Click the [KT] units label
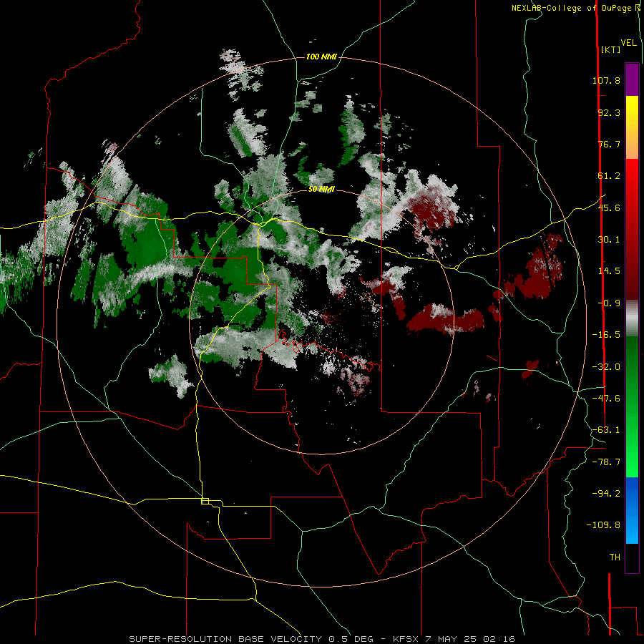The image size is (644, 644). pyautogui.click(x=610, y=49)
